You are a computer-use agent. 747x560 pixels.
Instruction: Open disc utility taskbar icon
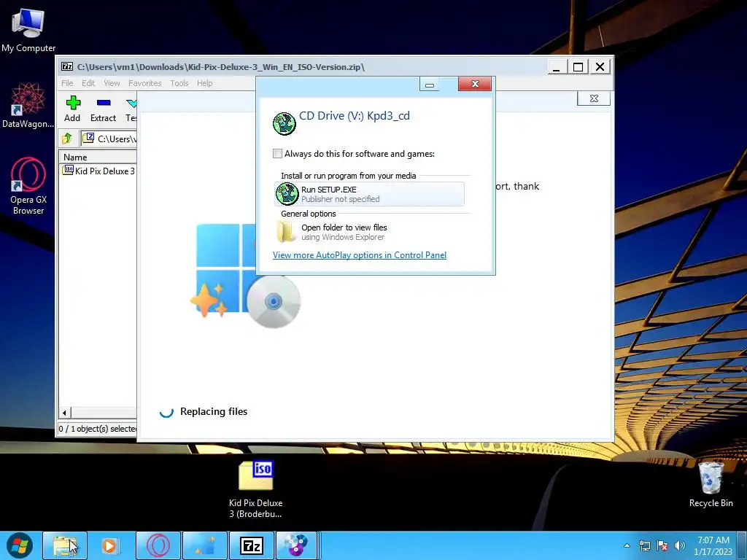[296, 545]
